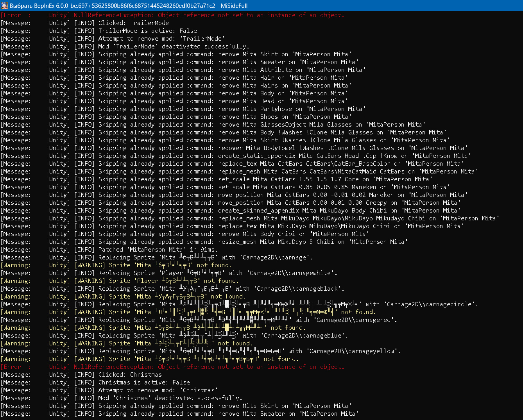Select the 'resize_mesh Mita MikuDayo 5 Chibi' line

pyautogui.click(x=274, y=242)
